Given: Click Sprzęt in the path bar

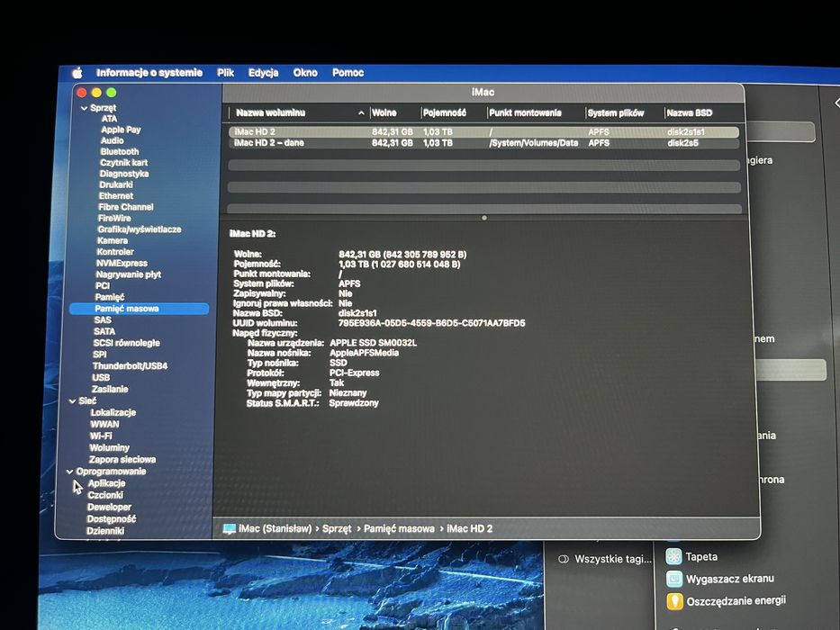Looking at the screenshot, I should click(x=337, y=529).
